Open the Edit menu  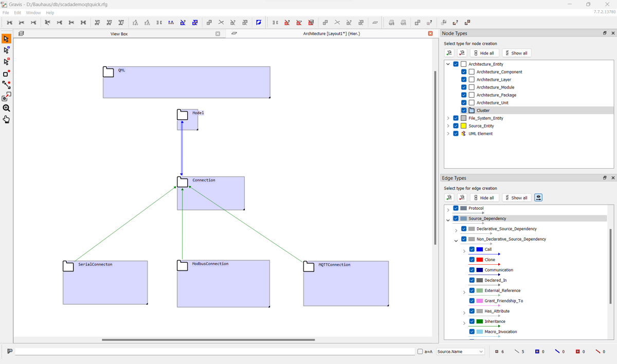(17, 13)
